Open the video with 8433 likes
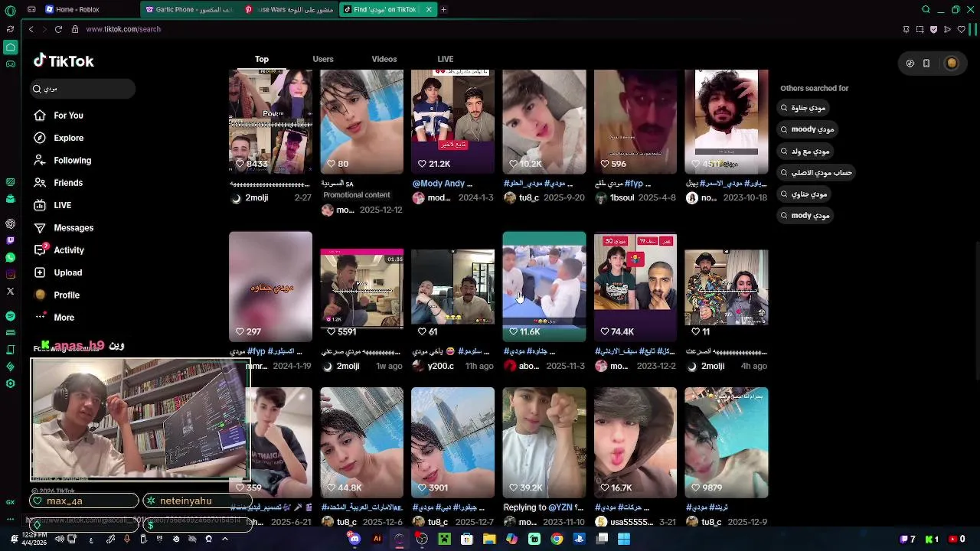980x551 pixels. pos(270,122)
